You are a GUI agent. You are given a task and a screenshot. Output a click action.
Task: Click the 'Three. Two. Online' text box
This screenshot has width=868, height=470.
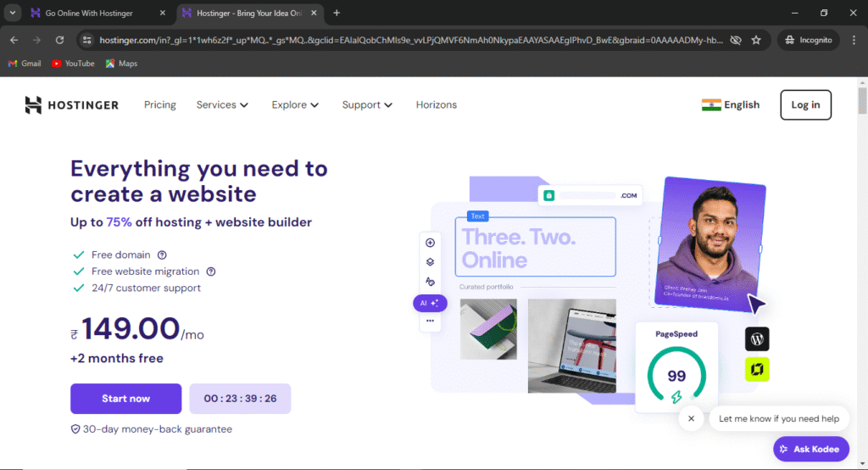tap(536, 247)
